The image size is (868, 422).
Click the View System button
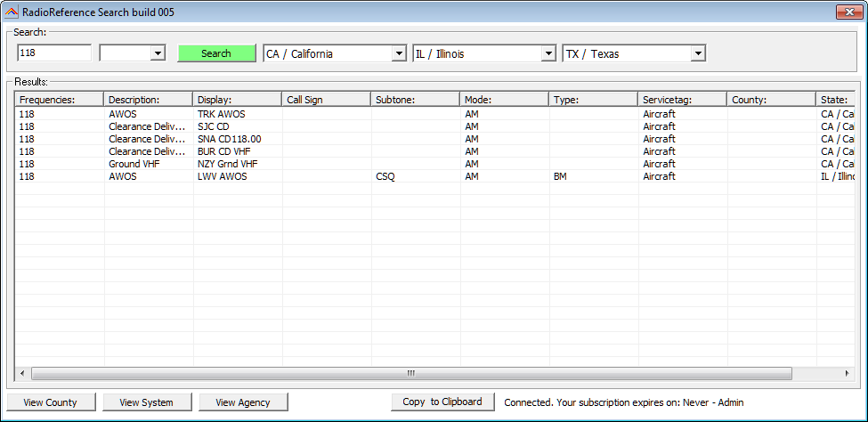[147, 402]
